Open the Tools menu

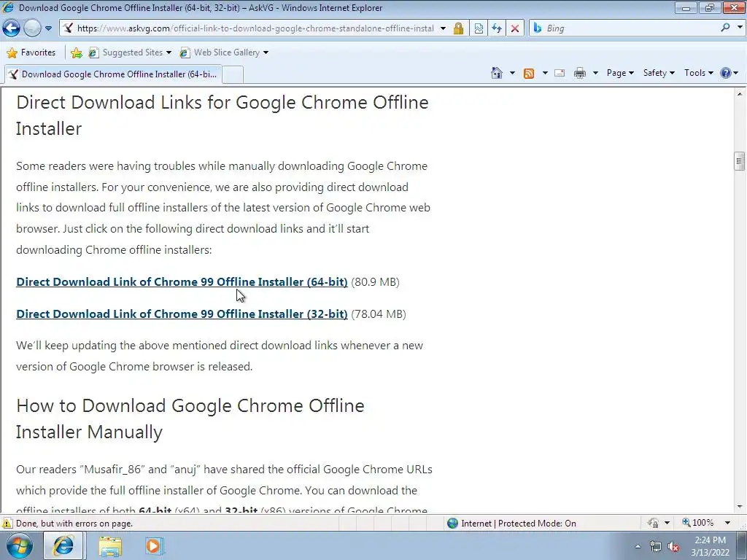[x=698, y=73]
